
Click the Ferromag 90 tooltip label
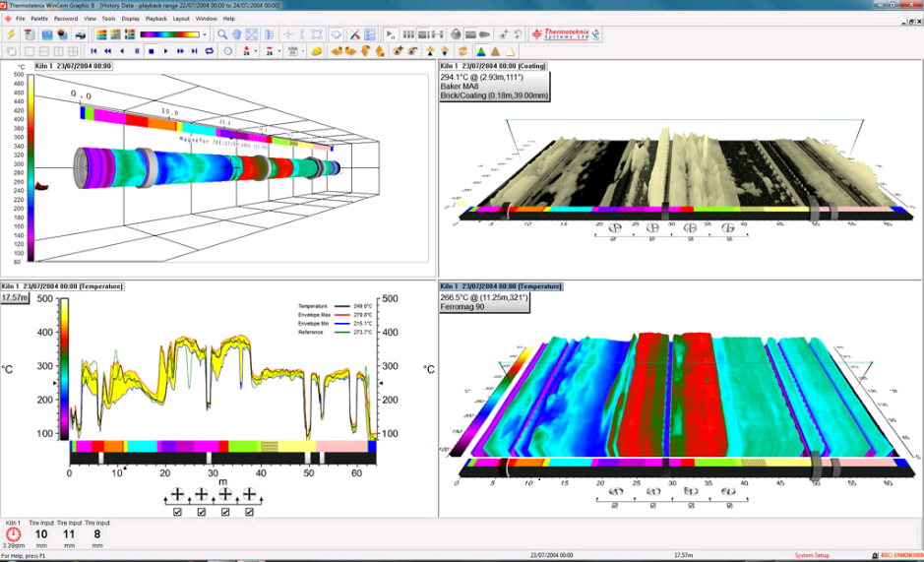point(462,307)
